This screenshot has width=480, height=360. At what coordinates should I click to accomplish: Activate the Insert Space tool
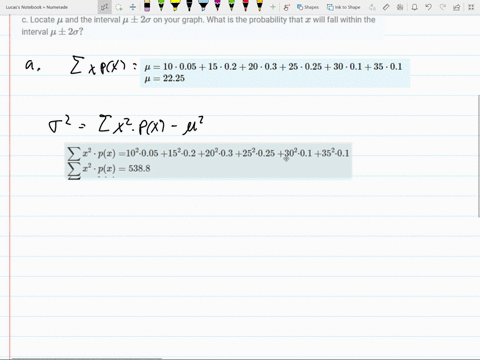tap(133, 7)
